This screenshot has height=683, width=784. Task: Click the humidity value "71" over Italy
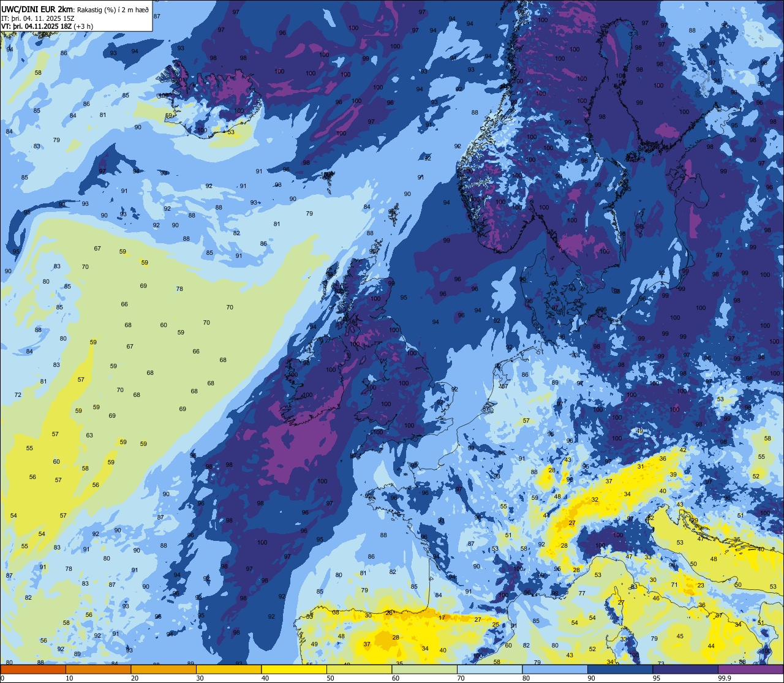674,585
